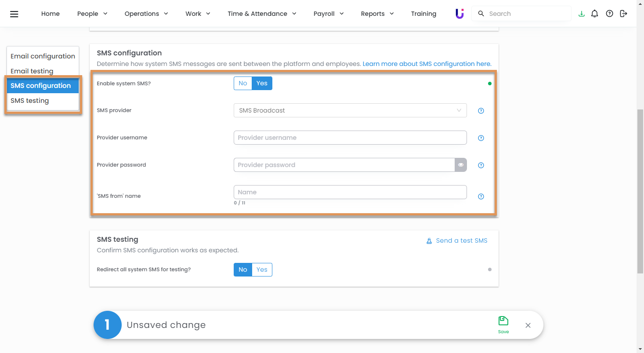Viewport: 644px width, 353px height.
Task: Set Enable system SMS to No
Action: tap(243, 83)
